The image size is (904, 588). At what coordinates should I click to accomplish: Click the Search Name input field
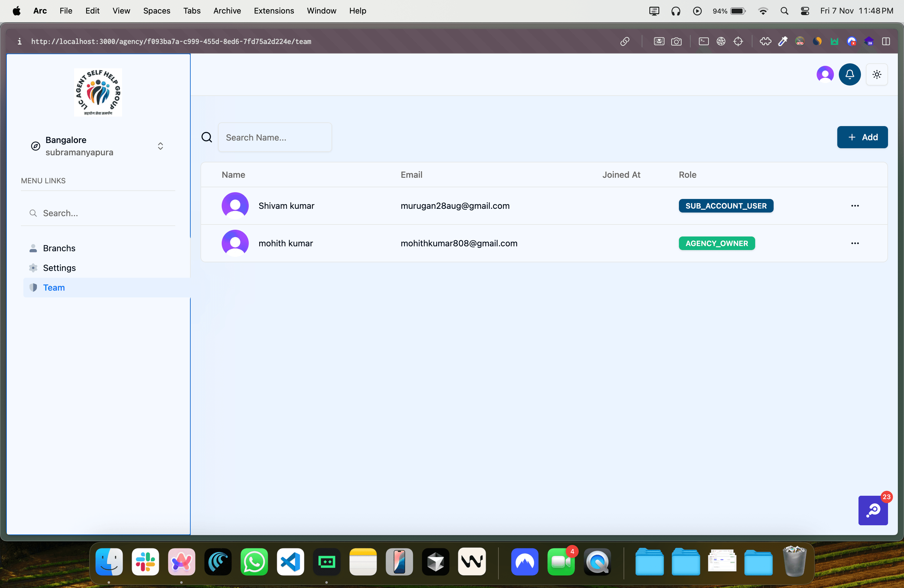tap(275, 137)
